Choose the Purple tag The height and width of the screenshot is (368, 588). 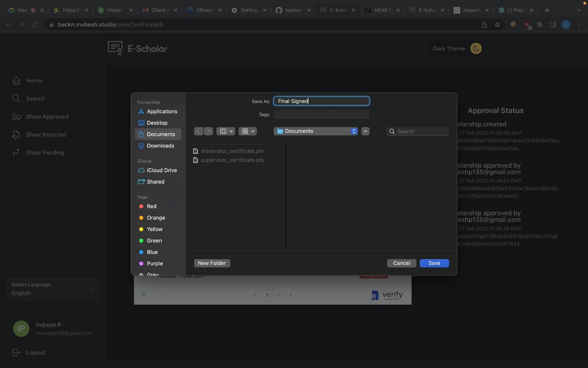coord(158,263)
